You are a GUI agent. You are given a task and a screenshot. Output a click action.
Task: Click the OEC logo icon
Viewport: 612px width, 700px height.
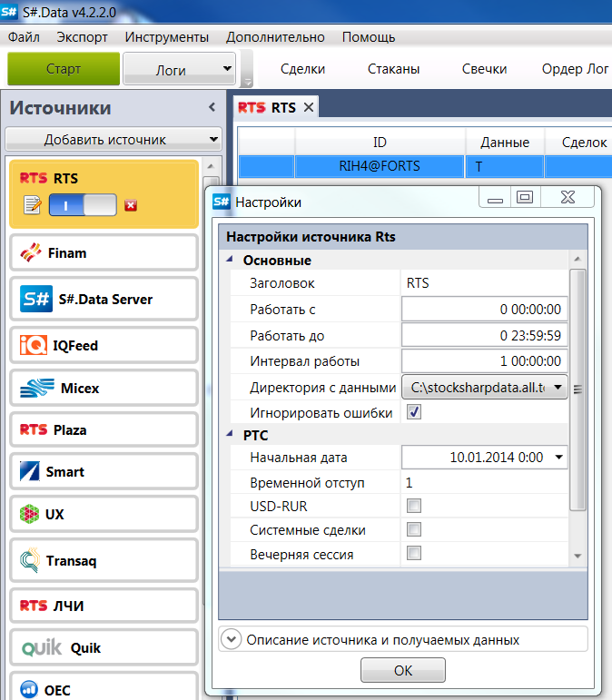click(x=29, y=689)
